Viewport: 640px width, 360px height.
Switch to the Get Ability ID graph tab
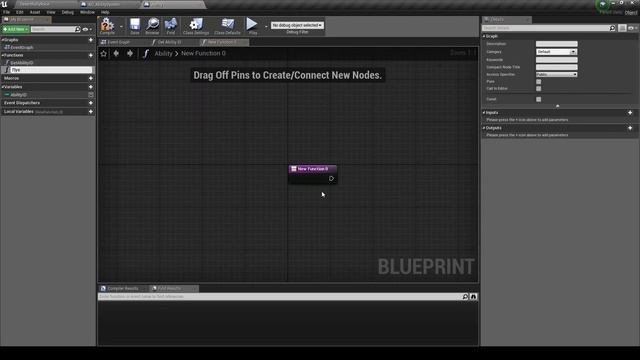(x=169, y=42)
